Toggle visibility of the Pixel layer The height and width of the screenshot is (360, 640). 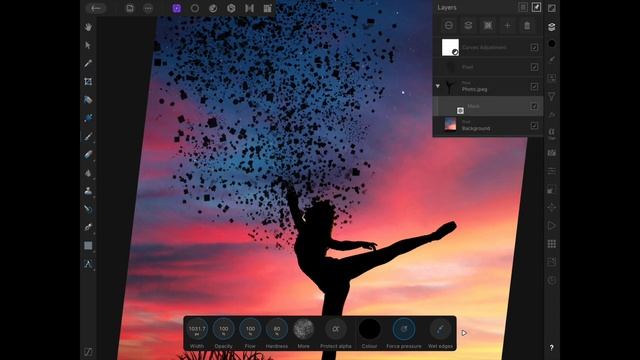pyautogui.click(x=534, y=67)
